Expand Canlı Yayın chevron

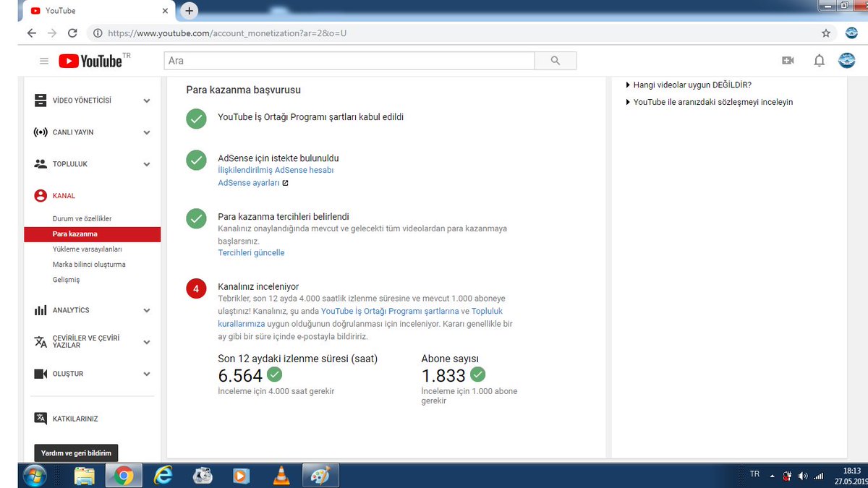coord(147,133)
